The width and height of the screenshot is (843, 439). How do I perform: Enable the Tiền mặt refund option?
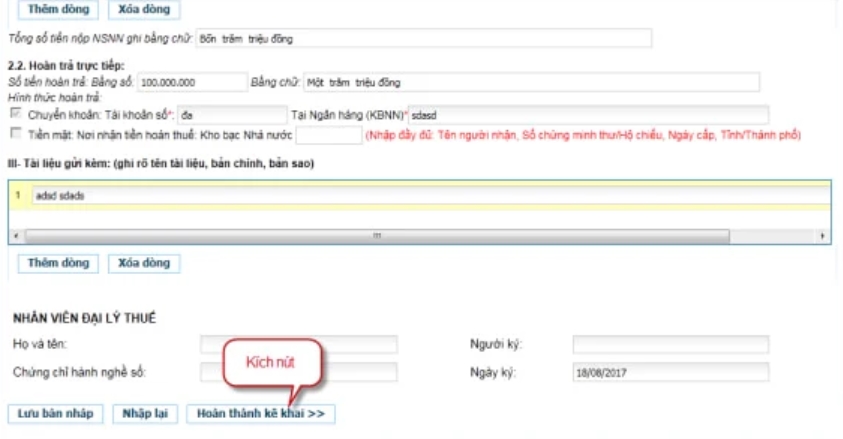click(16, 133)
